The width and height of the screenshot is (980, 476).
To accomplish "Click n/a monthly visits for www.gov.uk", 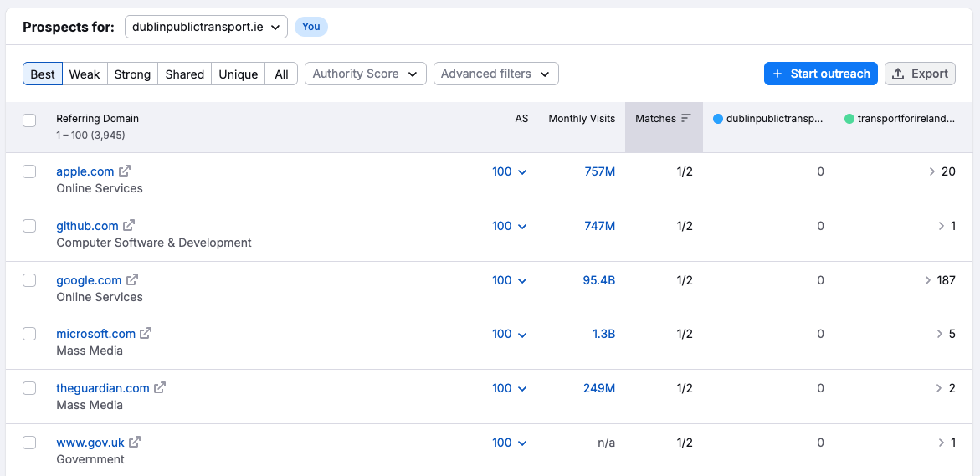I will 607,443.
